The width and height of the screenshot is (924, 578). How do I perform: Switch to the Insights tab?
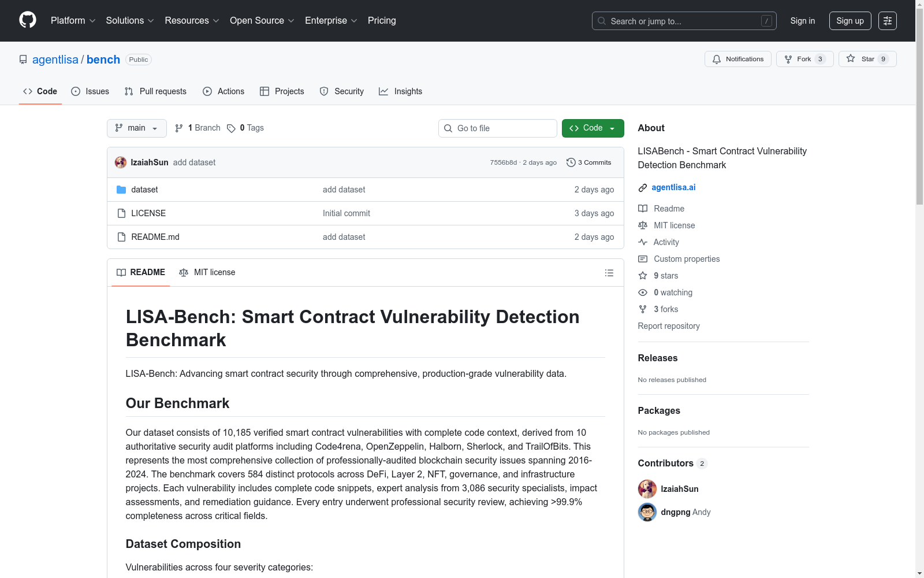pos(401,91)
